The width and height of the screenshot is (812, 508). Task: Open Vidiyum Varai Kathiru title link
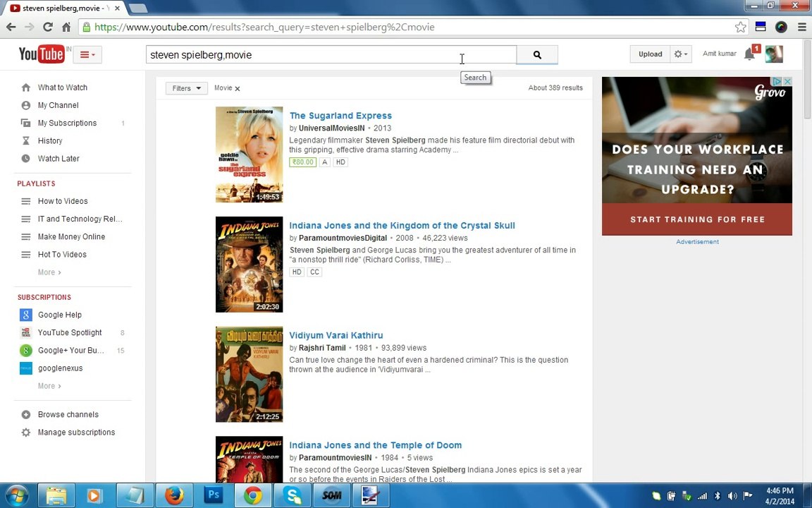[x=336, y=335]
